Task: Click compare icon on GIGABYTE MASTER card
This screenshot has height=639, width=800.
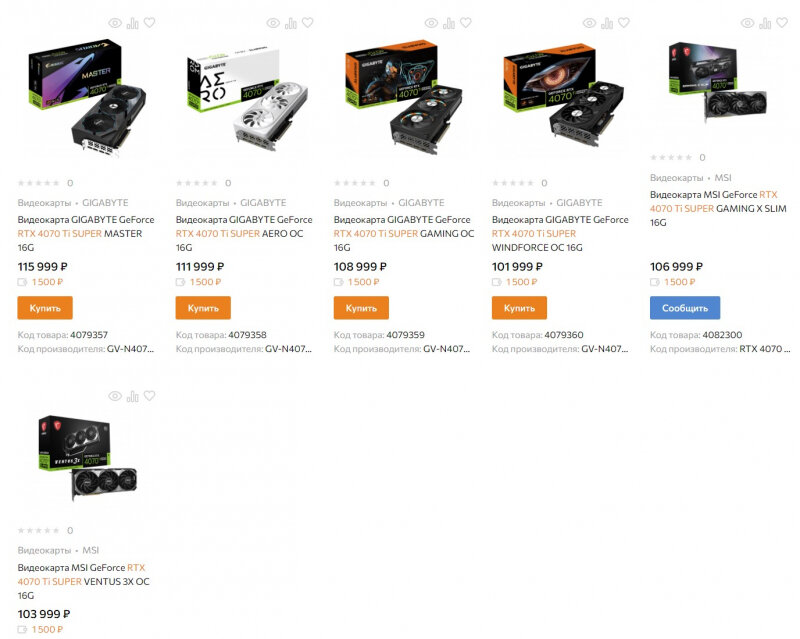Action: coord(133,23)
